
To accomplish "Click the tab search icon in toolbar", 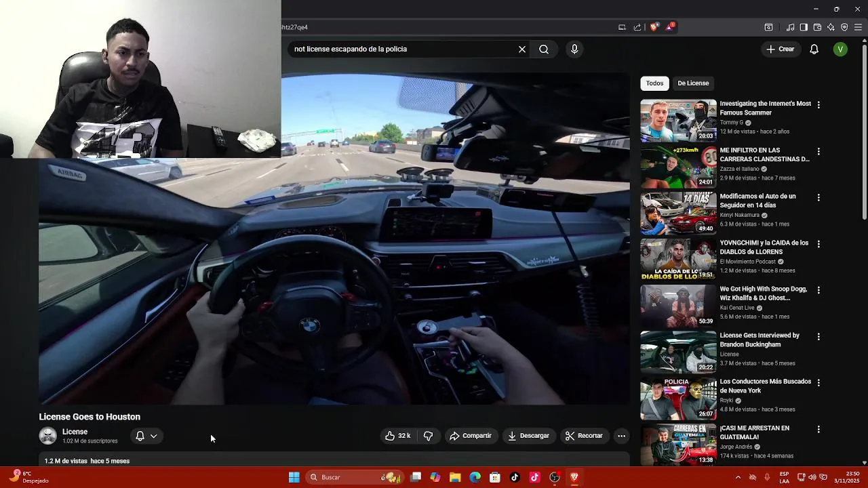I will (768, 27).
